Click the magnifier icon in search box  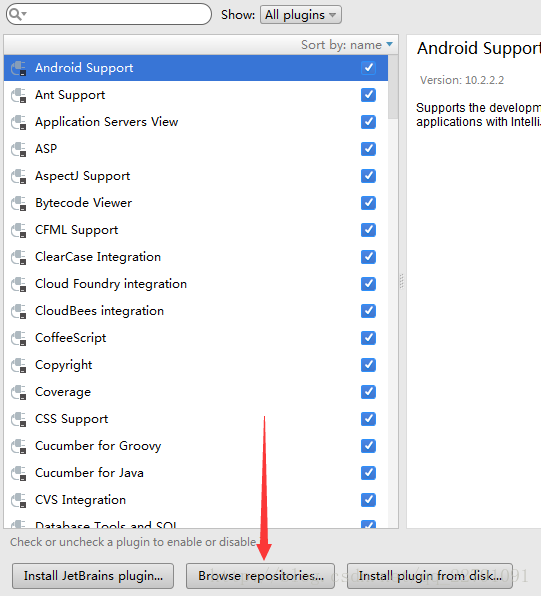pos(16,14)
